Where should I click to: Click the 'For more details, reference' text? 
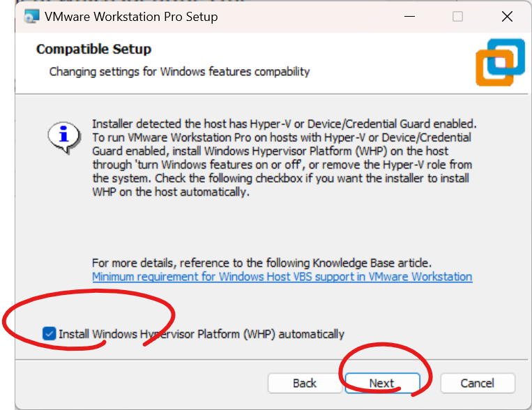pos(261,263)
